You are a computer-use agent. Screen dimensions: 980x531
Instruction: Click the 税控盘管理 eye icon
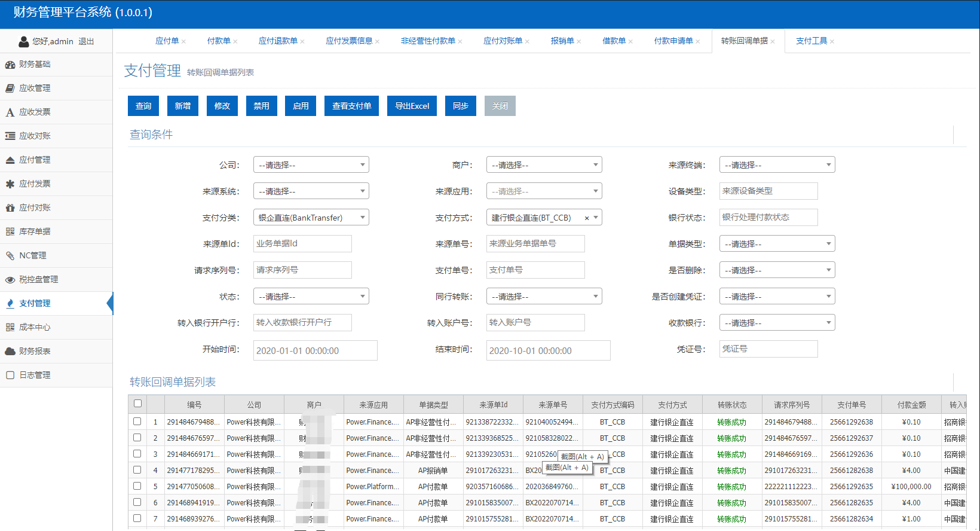(10, 280)
